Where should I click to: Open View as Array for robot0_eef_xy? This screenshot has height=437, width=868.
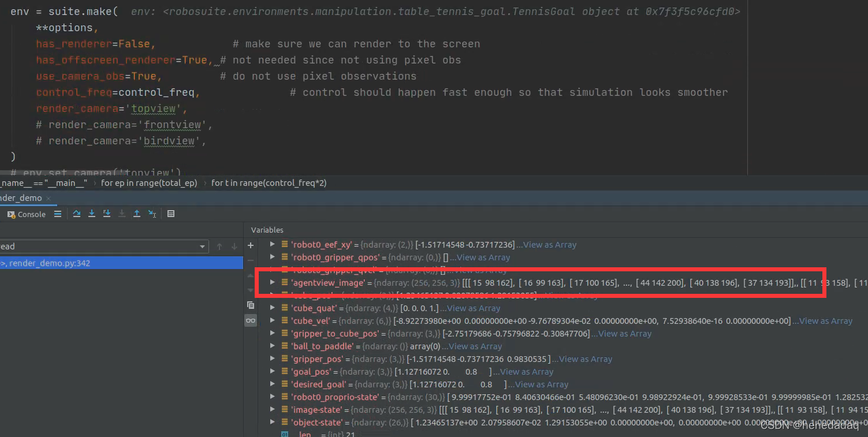(549, 245)
